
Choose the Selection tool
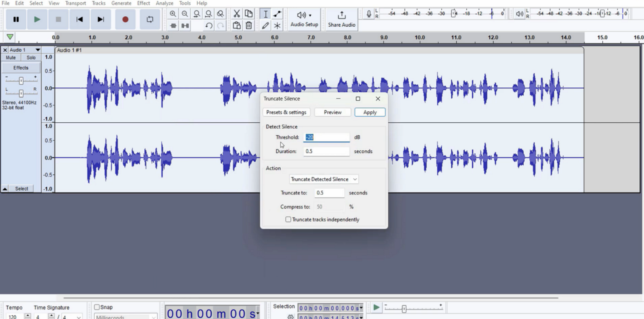265,14
